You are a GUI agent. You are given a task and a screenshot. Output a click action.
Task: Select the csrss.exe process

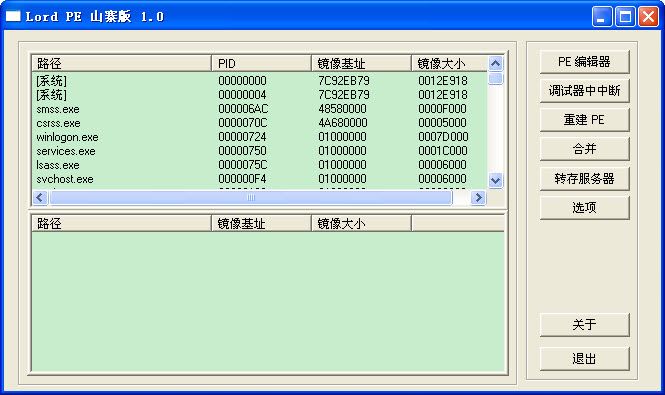point(260,123)
